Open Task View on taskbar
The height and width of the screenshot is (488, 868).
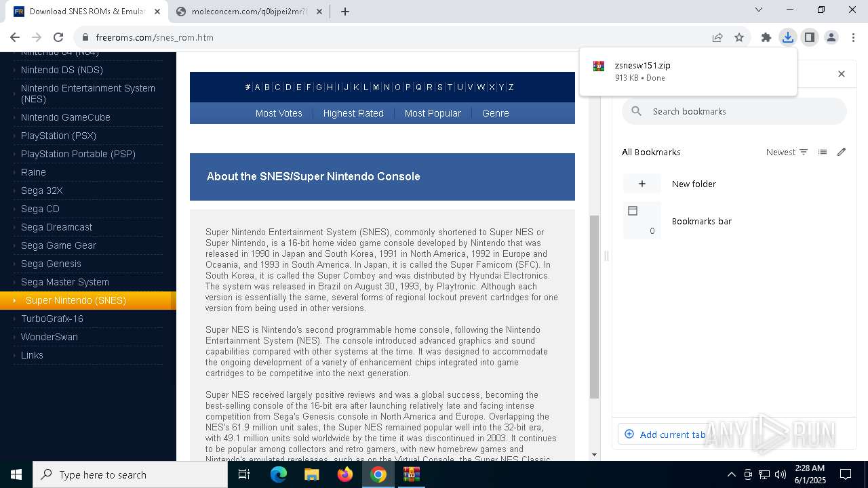[244, 474]
